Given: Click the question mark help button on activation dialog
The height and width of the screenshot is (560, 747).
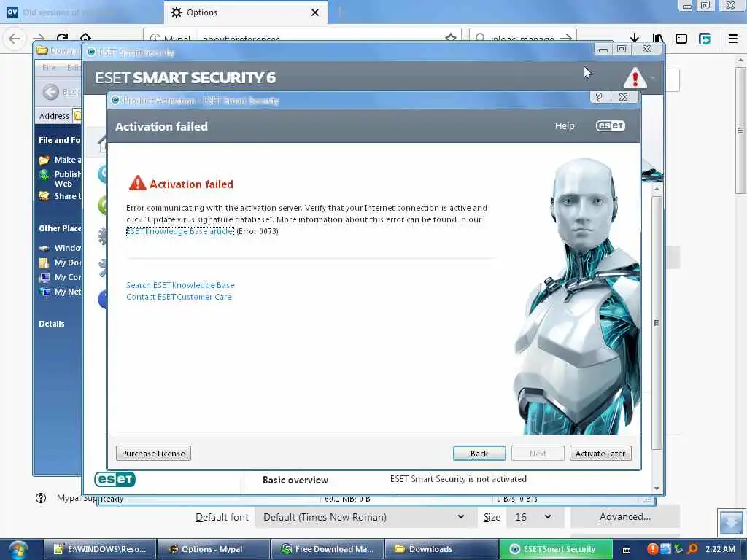Looking at the screenshot, I should (599, 97).
